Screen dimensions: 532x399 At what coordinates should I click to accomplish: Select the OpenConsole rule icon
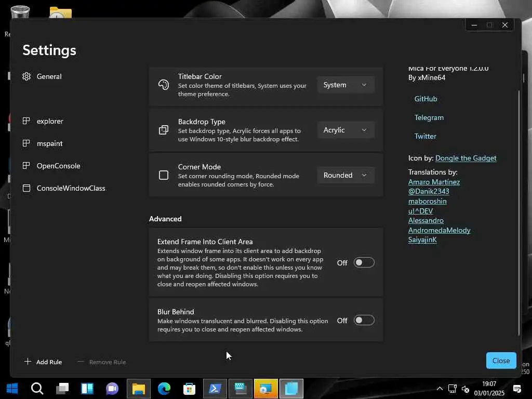tap(26, 166)
